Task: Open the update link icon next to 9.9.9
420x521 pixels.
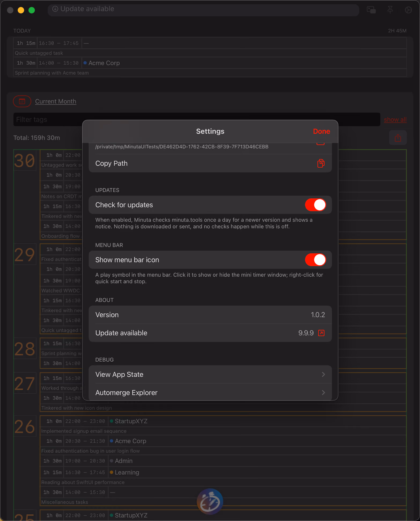Action: (321, 333)
